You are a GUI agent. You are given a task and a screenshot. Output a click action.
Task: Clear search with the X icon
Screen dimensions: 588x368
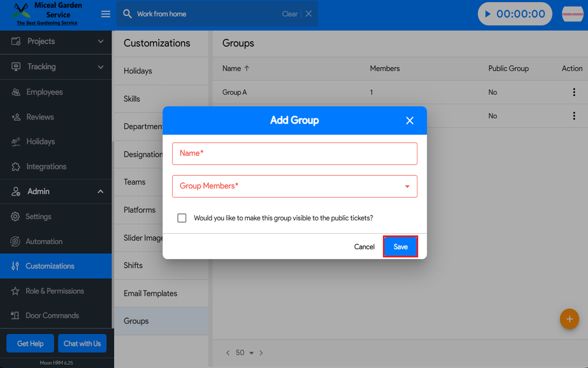pos(309,14)
